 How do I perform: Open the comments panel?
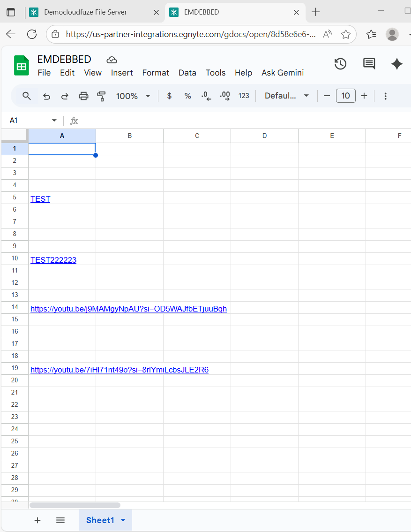coord(369,63)
